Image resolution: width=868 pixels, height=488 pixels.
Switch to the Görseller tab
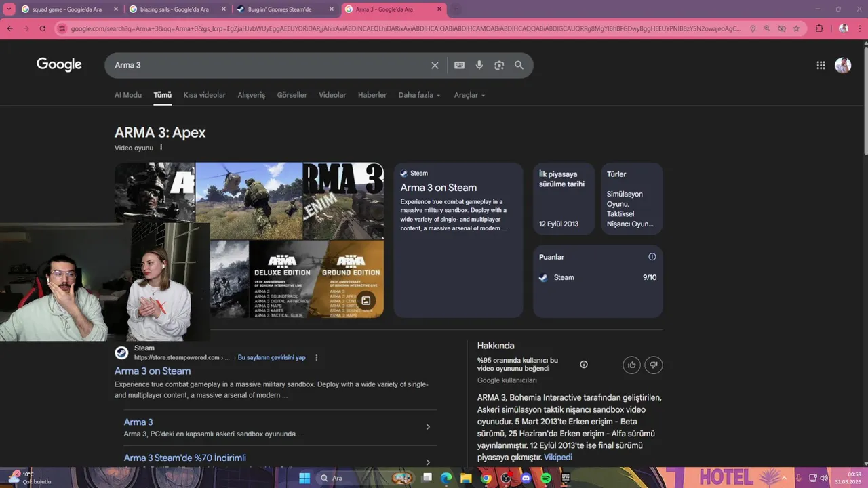292,95
